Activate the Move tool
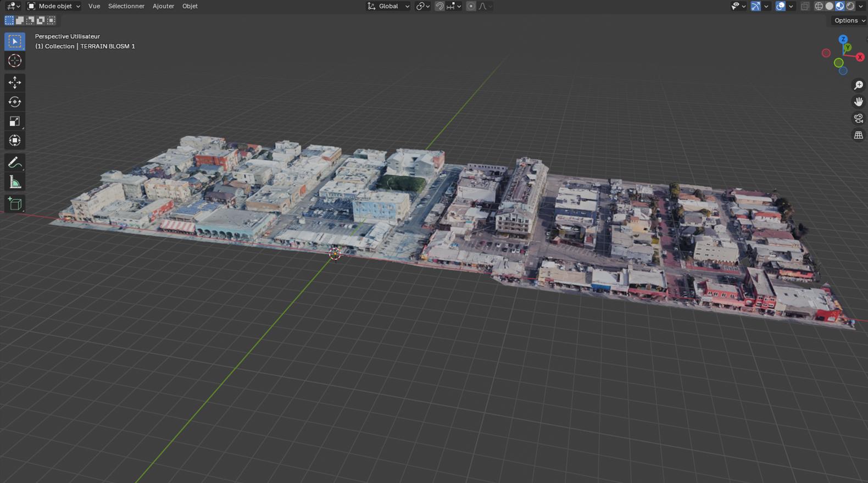Screen dimensions: 868x483 click(15, 82)
